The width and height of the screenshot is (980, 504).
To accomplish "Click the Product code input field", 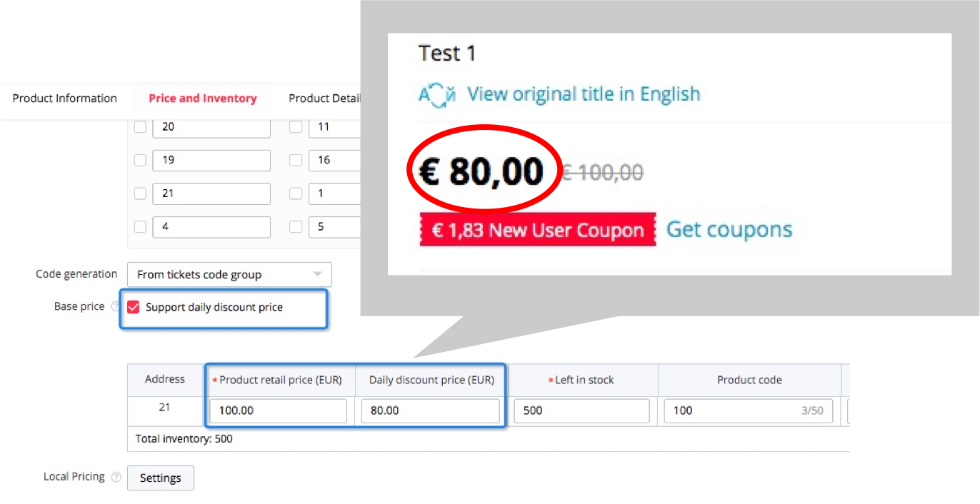I will point(729,410).
